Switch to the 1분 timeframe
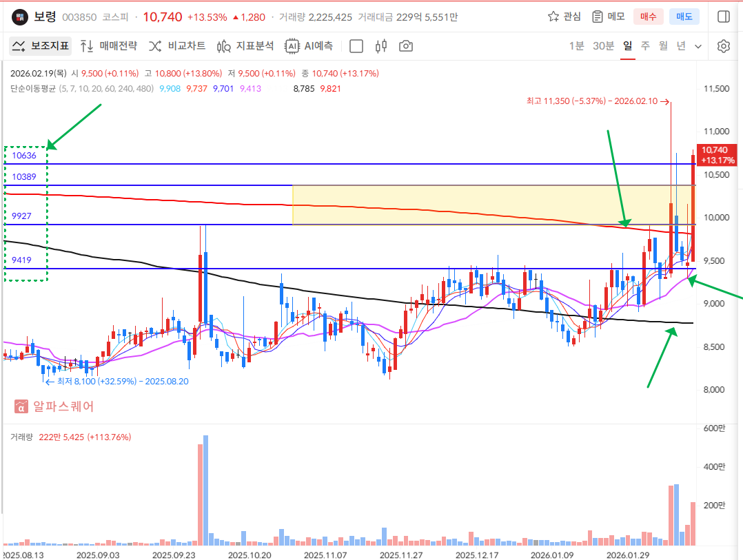 [576, 46]
